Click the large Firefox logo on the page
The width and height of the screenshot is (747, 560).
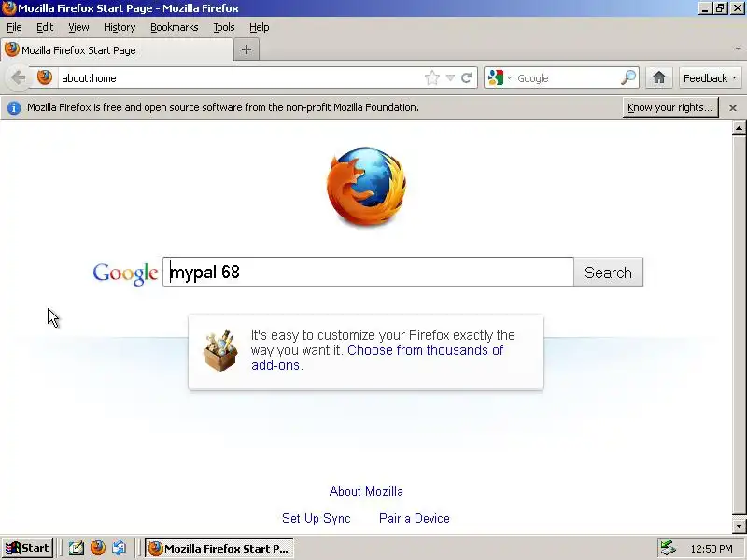coord(366,187)
